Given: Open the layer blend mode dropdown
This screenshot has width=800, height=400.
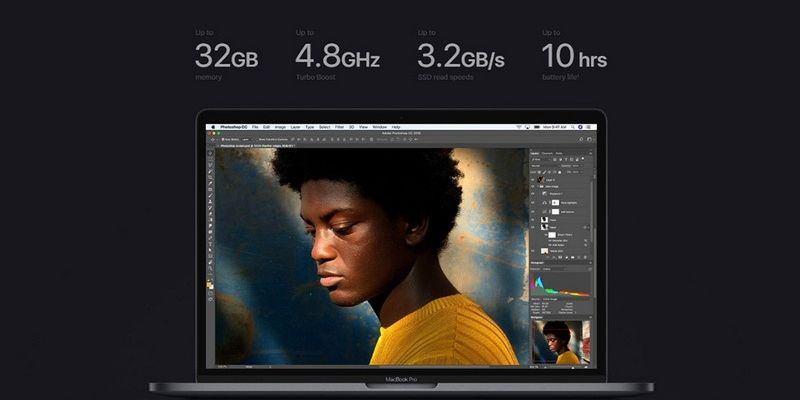Looking at the screenshot, I should [545, 166].
